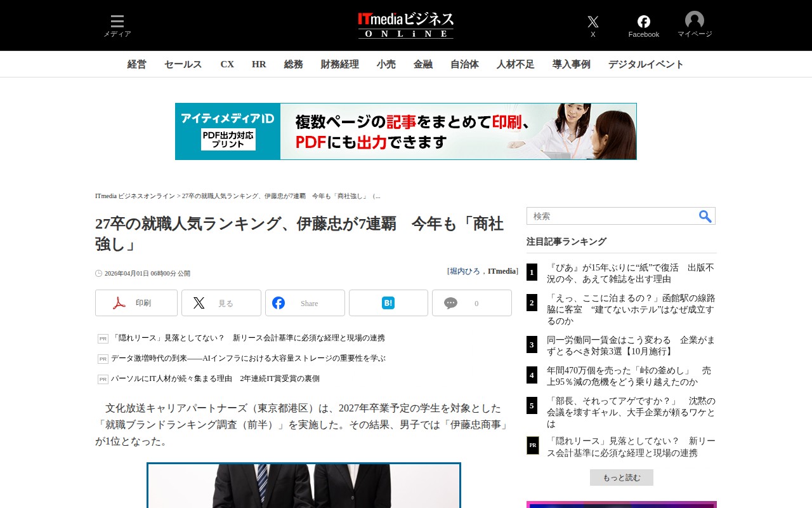Select the HR menu item

click(x=259, y=64)
